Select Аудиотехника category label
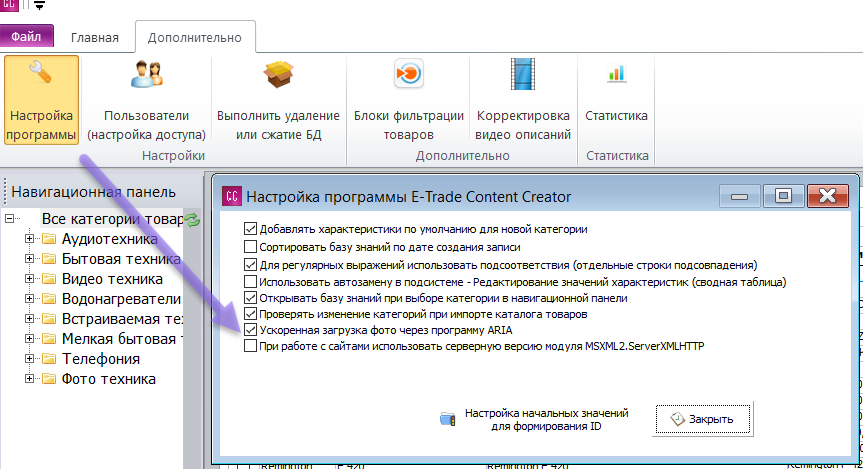 pyautogui.click(x=110, y=239)
